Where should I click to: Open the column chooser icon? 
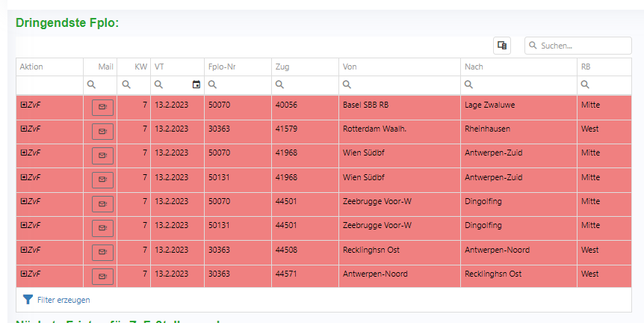coord(502,46)
